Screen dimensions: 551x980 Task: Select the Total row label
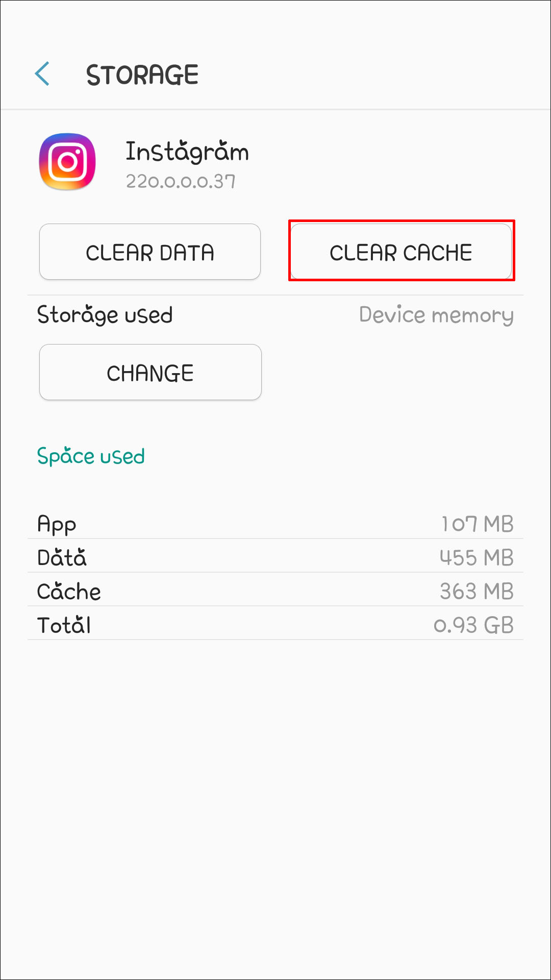click(64, 625)
